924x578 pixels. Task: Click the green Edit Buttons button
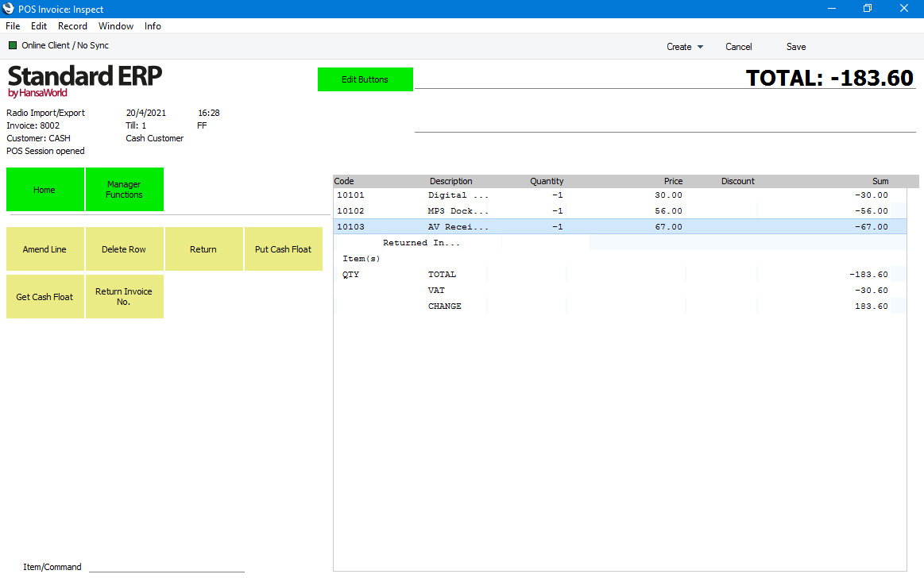[365, 79]
